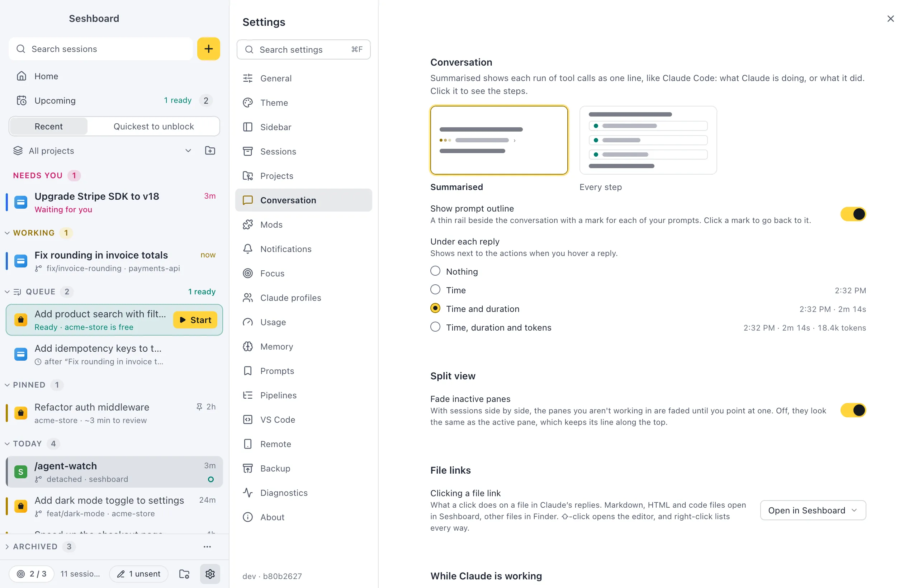This screenshot has height=588, width=918.
Task: Select the Time and duration radio option
Action: (x=435, y=308)
